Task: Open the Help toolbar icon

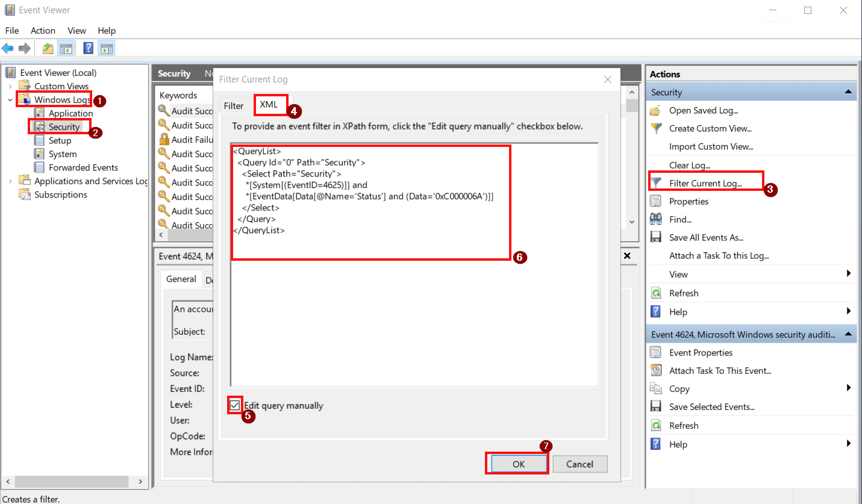Action: [88, 48]
